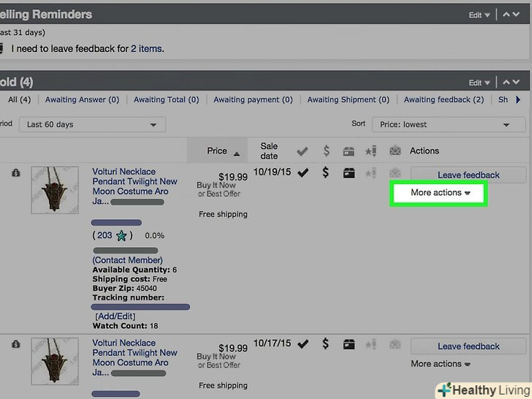Open the 2 items feedback reminder link
Viewport: 532px width, 399px height.
[146, 49]
